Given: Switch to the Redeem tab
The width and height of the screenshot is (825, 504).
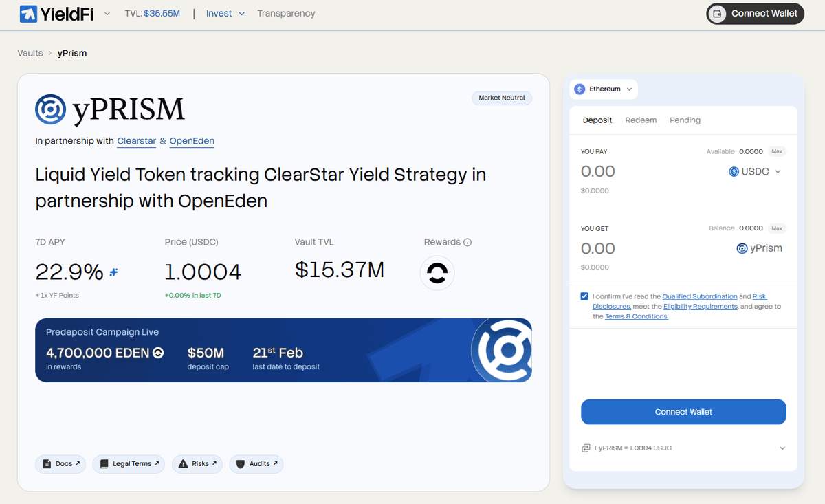Looking at the screenshot, I should (641, 120).
